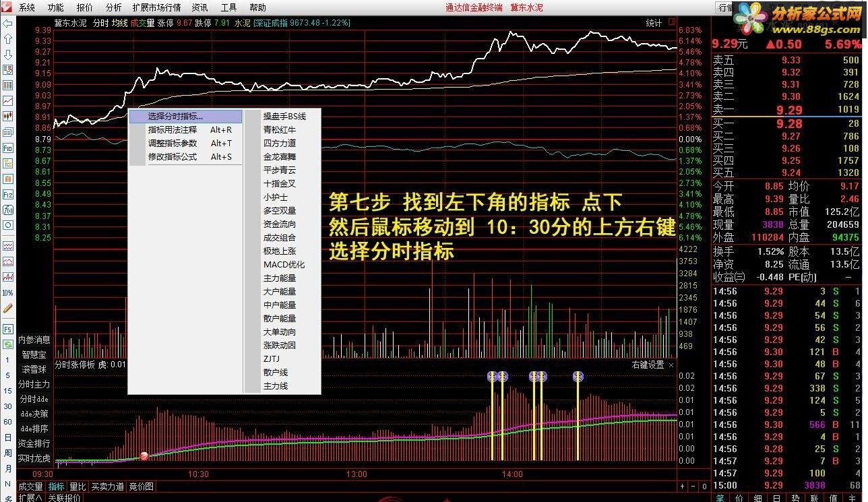Viewport: 868px width, 502px height.
Task: Expand the 扩展∧ panel
Action: coord(30,498)
